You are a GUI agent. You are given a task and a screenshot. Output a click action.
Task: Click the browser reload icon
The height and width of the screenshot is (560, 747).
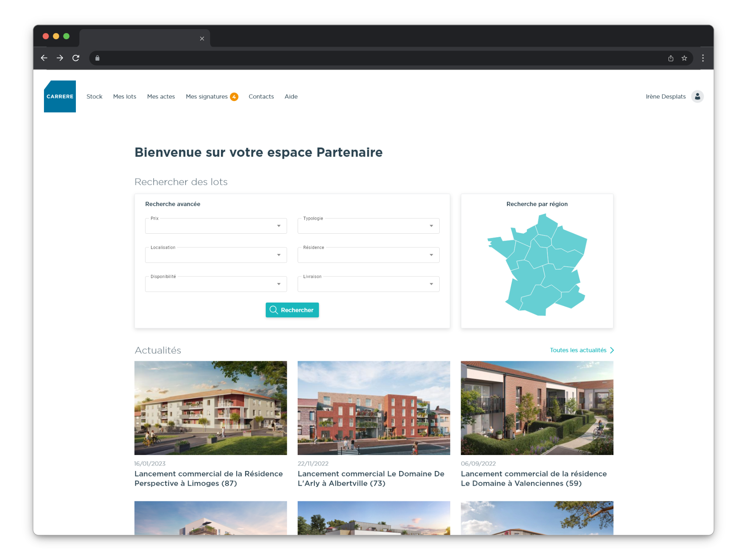(x=76, y=58)
